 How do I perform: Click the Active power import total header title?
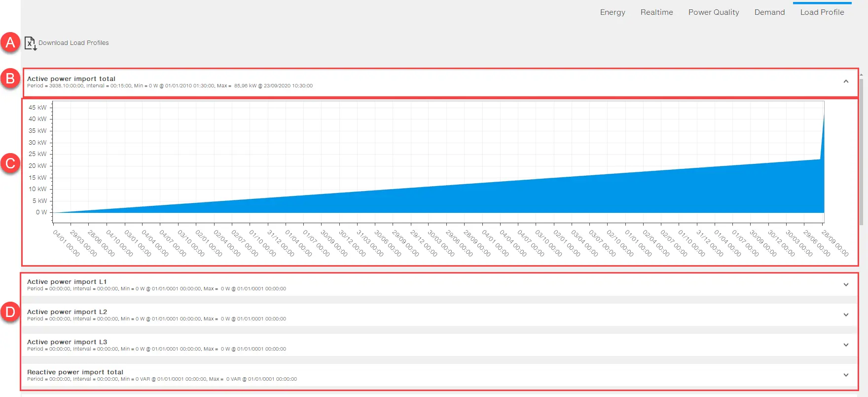[71, 79]
